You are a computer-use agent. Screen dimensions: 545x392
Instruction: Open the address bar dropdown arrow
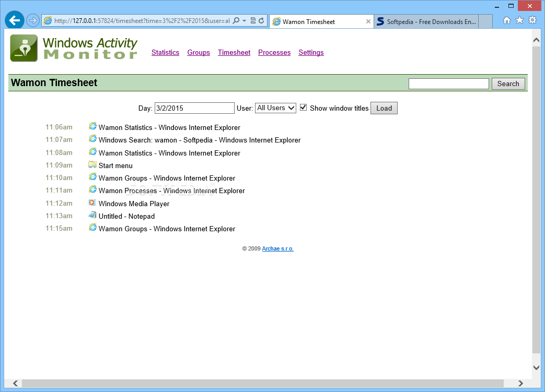pos(245,21)
